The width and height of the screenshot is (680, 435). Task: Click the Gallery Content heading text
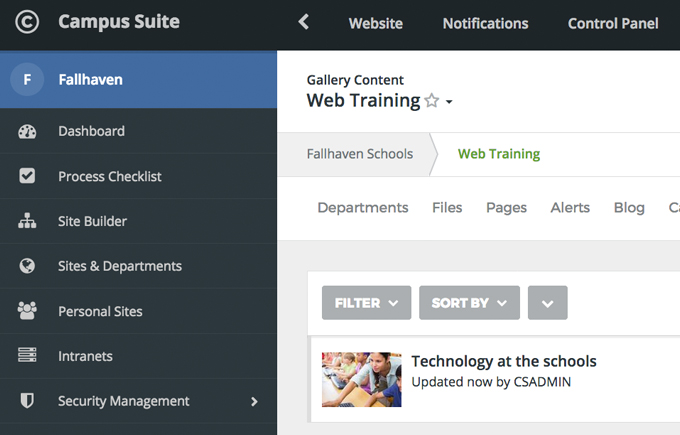coord(355,80)
